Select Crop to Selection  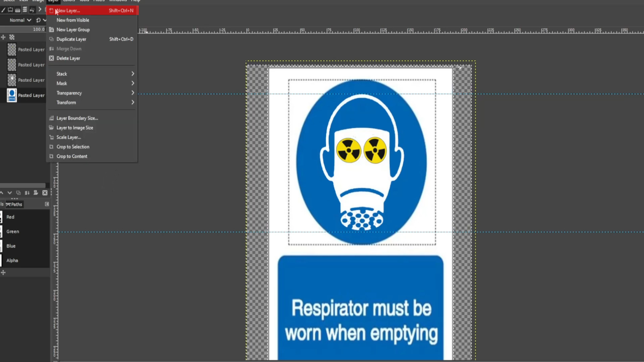point(92,147)
